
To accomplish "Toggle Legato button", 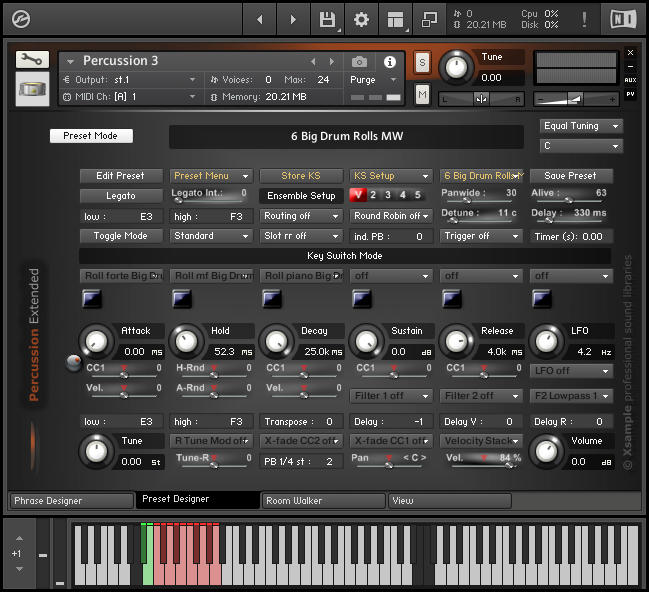I will click(121, 196).
